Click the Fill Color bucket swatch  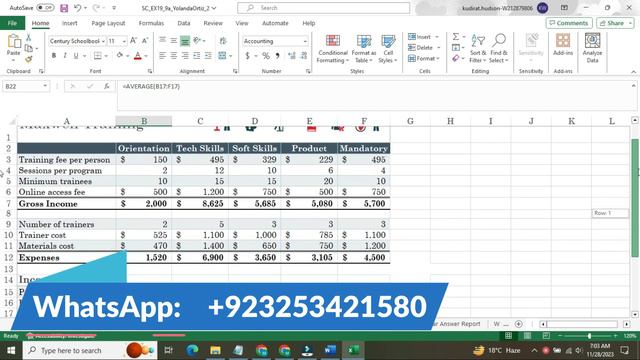click(x=120, y=56)
